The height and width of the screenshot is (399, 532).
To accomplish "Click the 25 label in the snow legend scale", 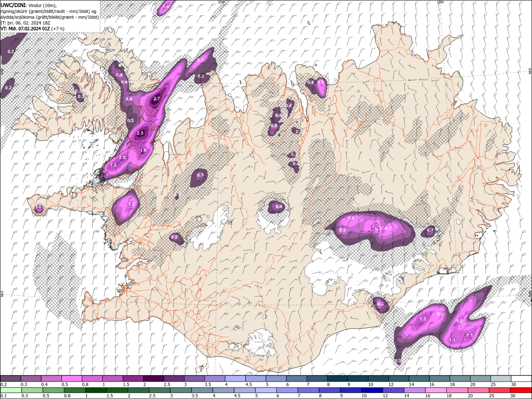I will [x=493, y=384].
